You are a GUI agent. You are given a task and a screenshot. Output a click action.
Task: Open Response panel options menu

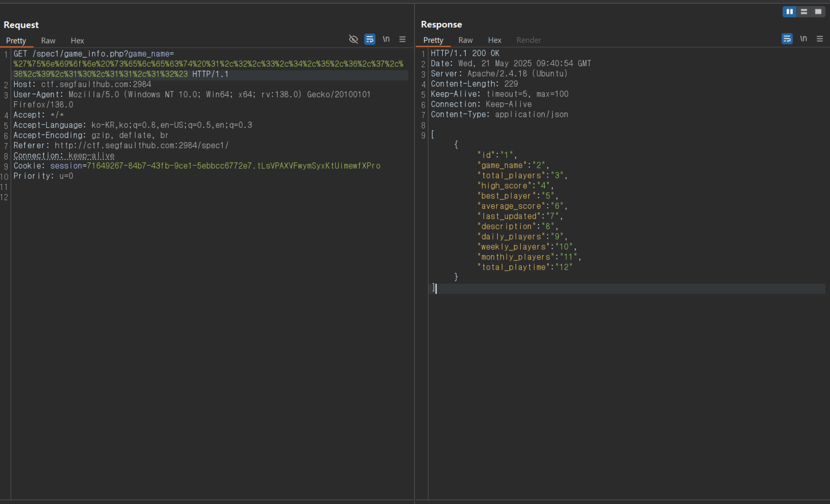click(820, 39)
